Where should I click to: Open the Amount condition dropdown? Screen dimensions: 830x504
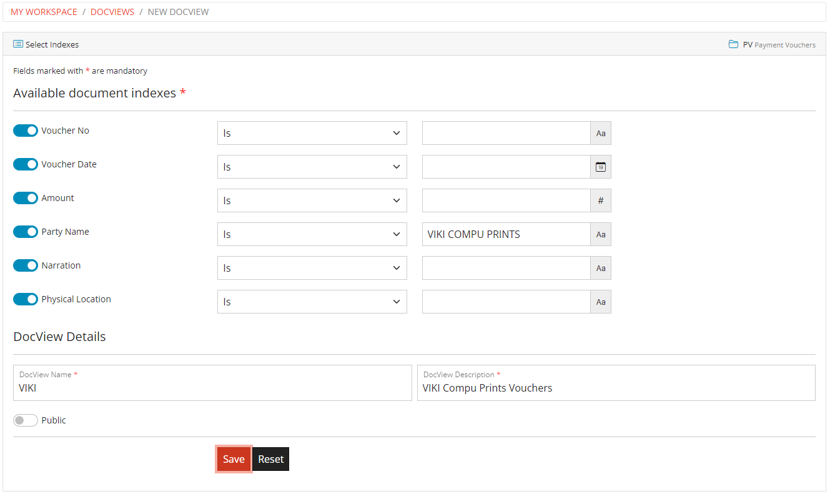(312, 200)
